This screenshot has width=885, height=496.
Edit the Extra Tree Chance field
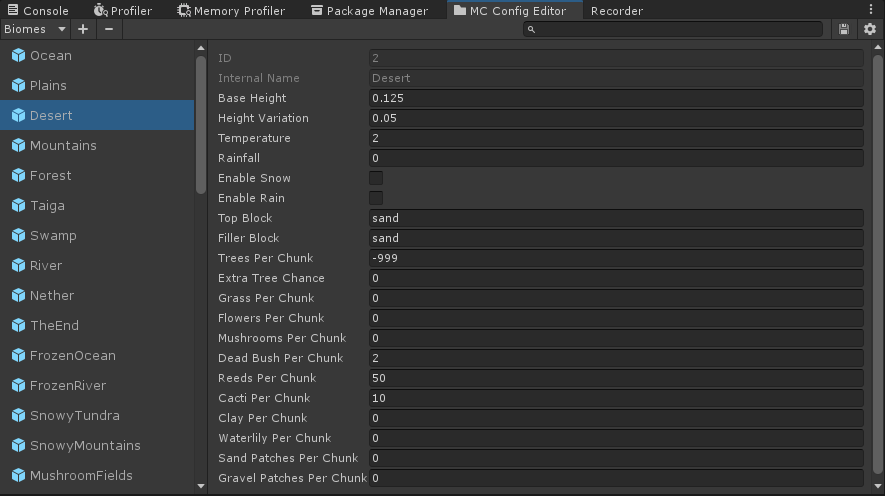coord(616,278)
